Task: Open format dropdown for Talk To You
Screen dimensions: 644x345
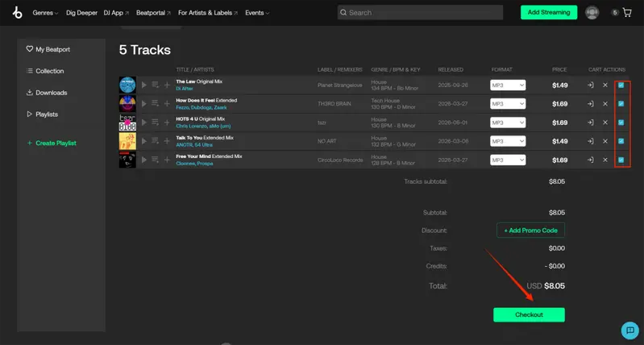Action: (508, 141)
